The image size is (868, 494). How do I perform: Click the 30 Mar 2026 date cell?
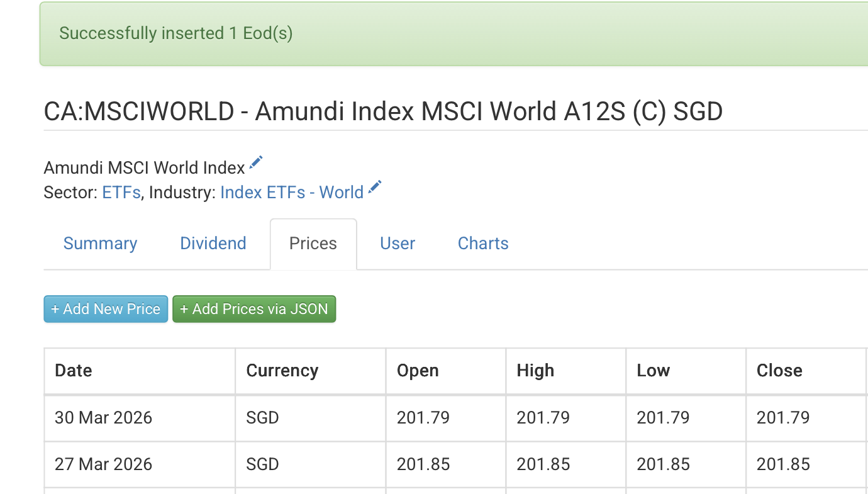tap(104, 418)
